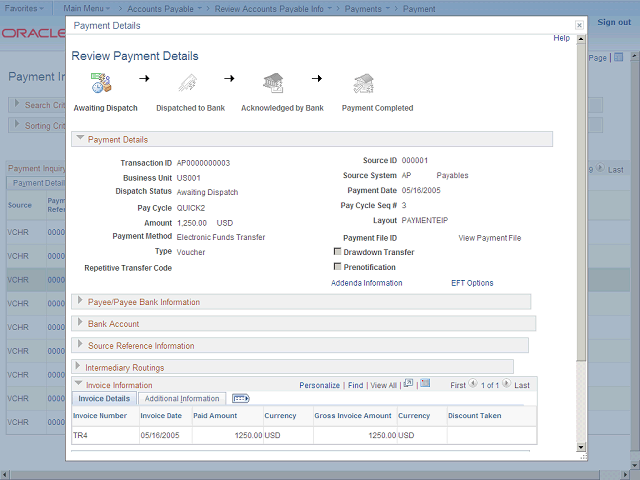Expand the Intermediary Routings section
The width and height of the screenshot is (640, 480).
click(x=78, y=366)
